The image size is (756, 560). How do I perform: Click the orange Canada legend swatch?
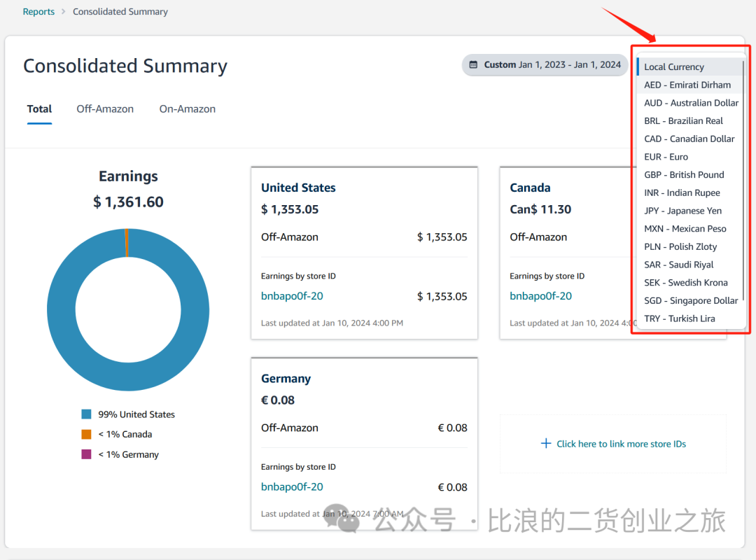coord(86,434)
